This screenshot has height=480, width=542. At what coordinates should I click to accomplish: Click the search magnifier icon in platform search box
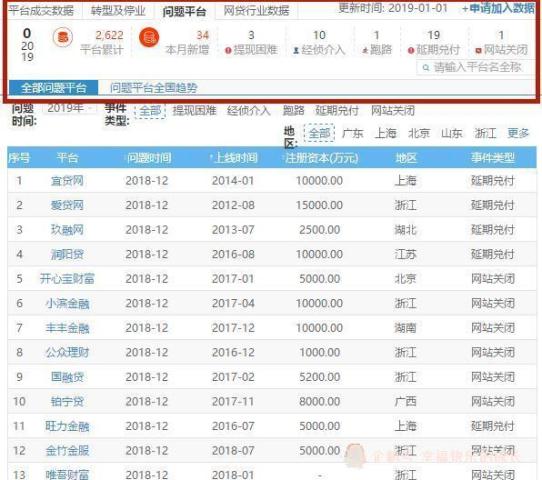[x=426, y=68]
